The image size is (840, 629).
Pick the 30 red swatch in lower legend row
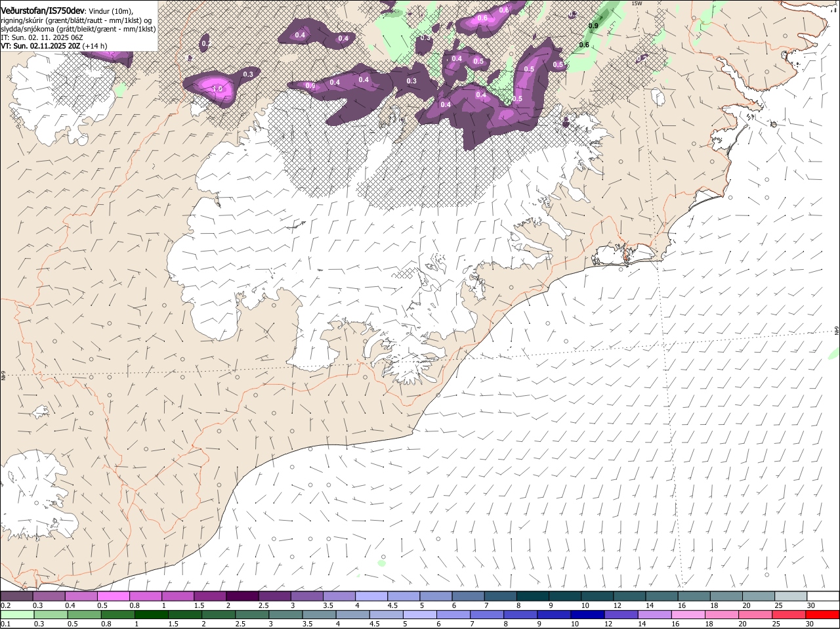pyautogui.click(x=822, y=615)
